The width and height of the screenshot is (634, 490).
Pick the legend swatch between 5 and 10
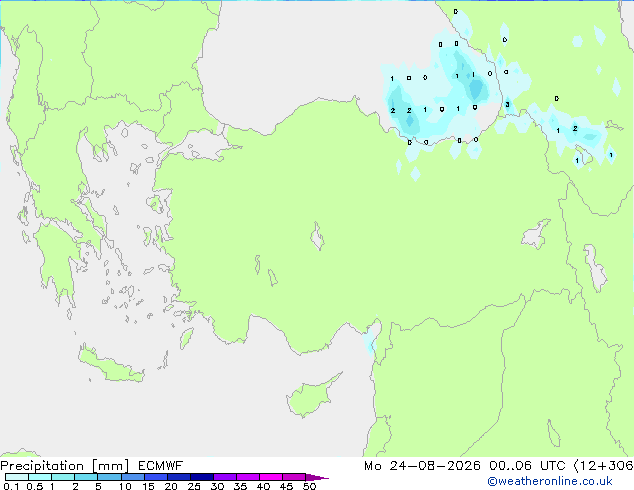point(109,477)
